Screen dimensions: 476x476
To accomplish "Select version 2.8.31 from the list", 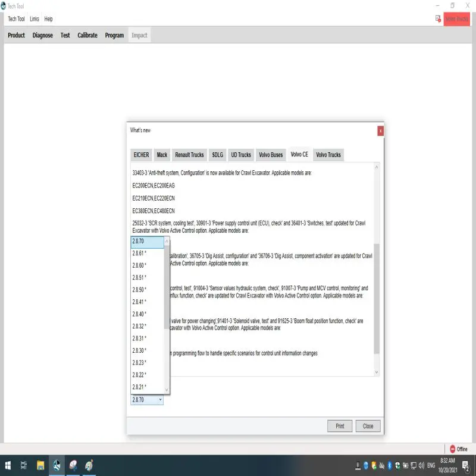I will point(147,338).
